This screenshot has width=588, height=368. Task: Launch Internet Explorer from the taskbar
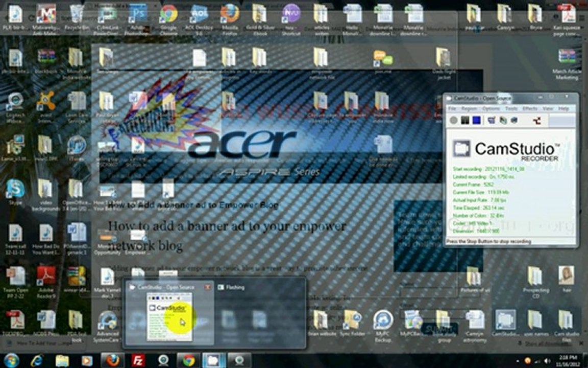(x=37, y=360)
